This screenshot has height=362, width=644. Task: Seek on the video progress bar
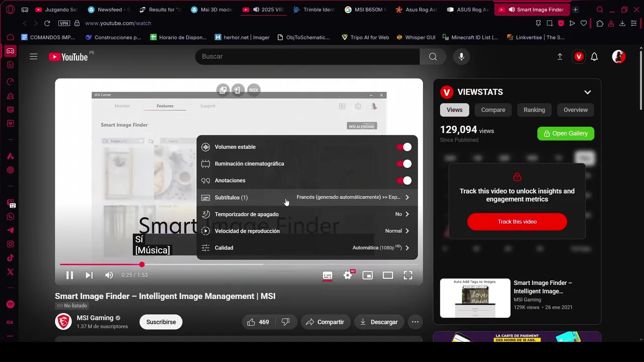[239, 264]
